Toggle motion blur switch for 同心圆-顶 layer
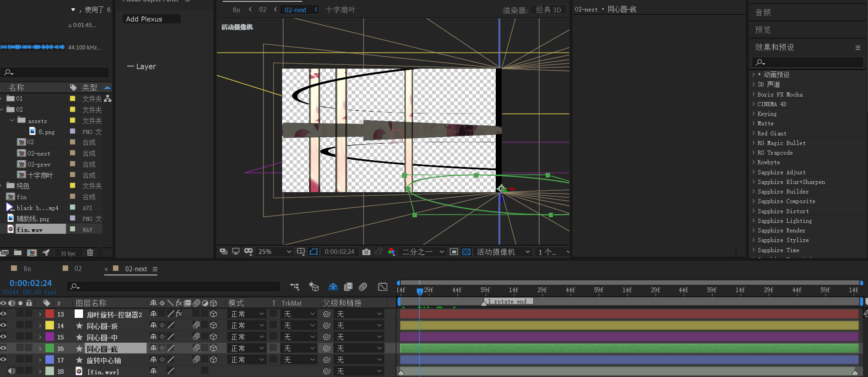 pos(196,325)
